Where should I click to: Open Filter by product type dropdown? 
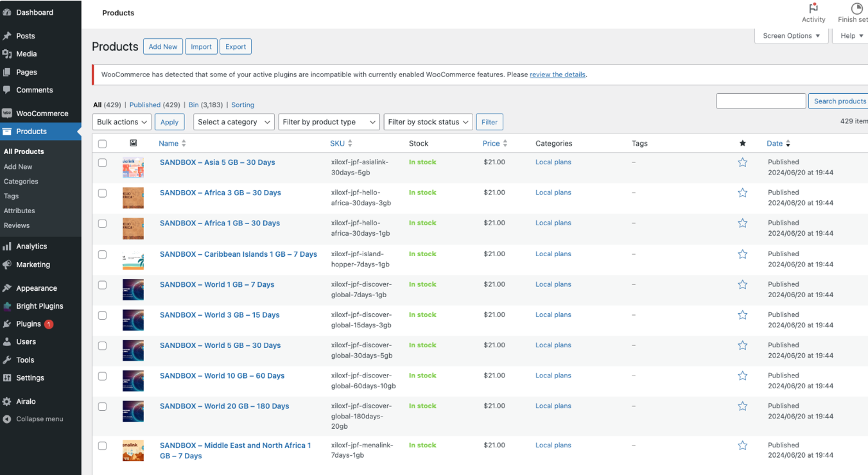pyautogui.click(x=329, y=122)
